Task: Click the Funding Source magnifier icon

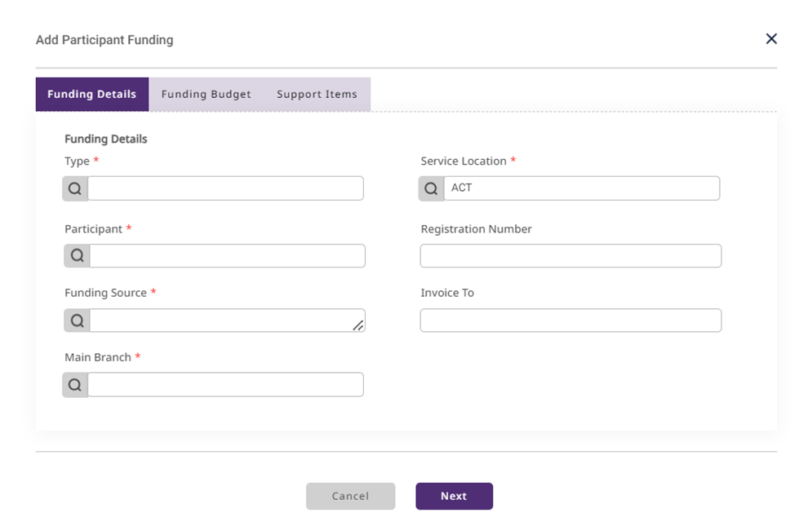Action: tap(77, 320)
